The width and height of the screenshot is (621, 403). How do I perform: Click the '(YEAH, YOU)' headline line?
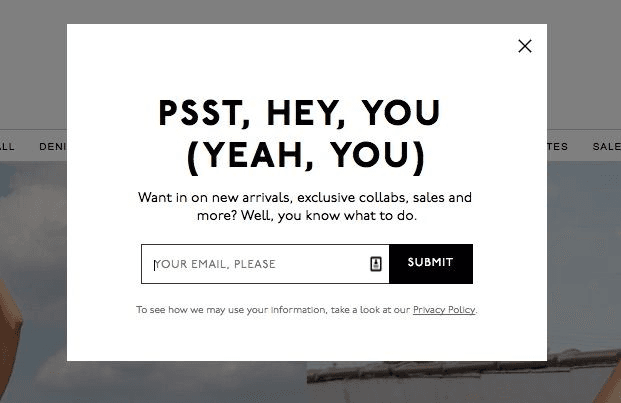pyautogui.click(x=306, y=156)
